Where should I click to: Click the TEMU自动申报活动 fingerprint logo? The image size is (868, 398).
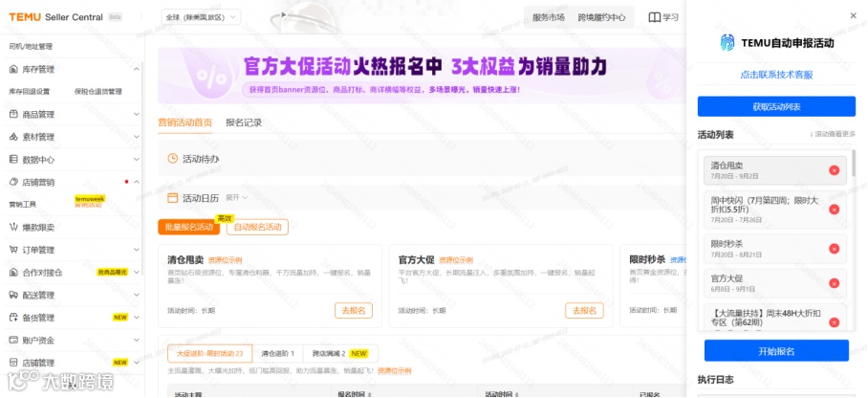(727, 43)
